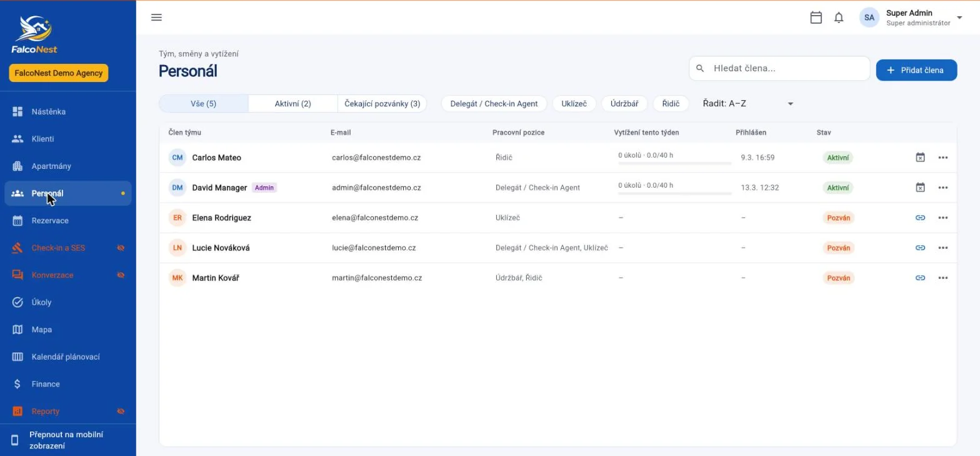Toggle visibility eye next to Reporty
Screen dimensions: 980x456
pyautogui.click(x=121, y=412)
